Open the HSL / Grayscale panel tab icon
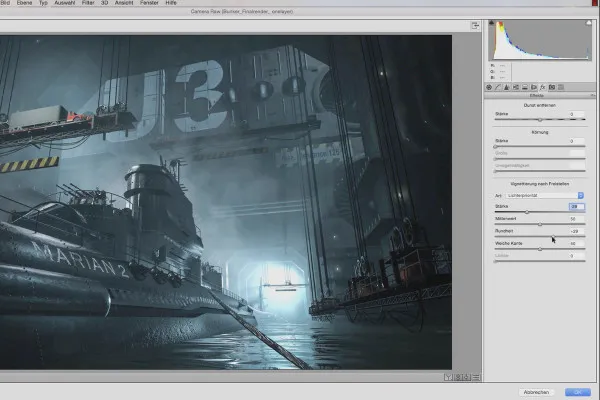 pyautogui.click(x=516, y=87)
